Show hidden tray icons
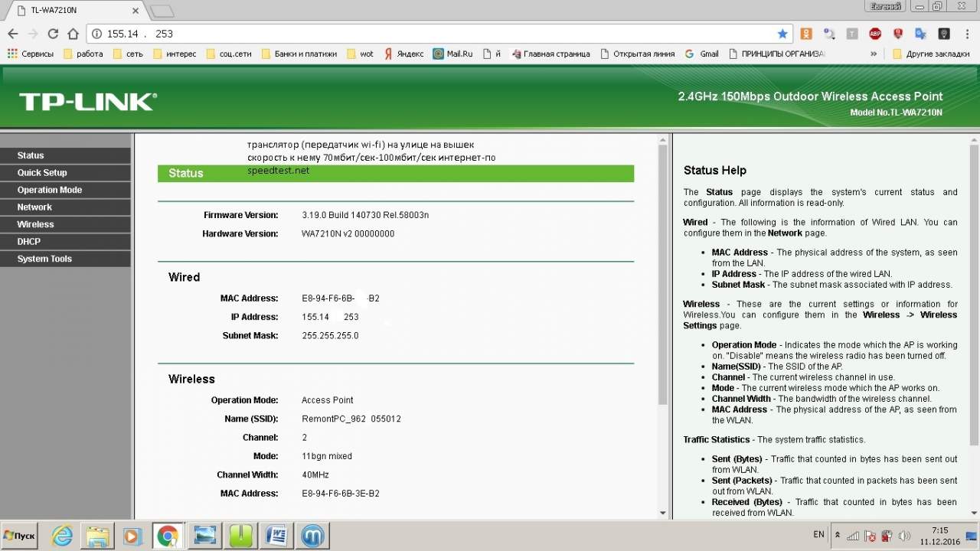This screenshot has height=551, width=980. (x=838, y=535)
